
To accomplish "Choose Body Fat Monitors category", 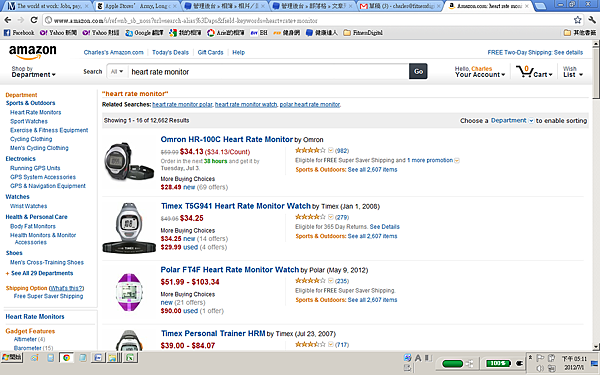I will click(33, 227).
